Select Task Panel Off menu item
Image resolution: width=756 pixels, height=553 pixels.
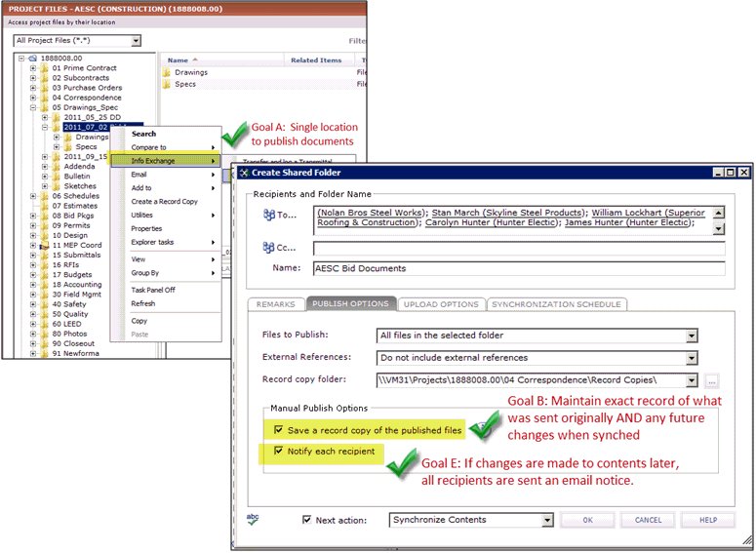click(167, 290)
